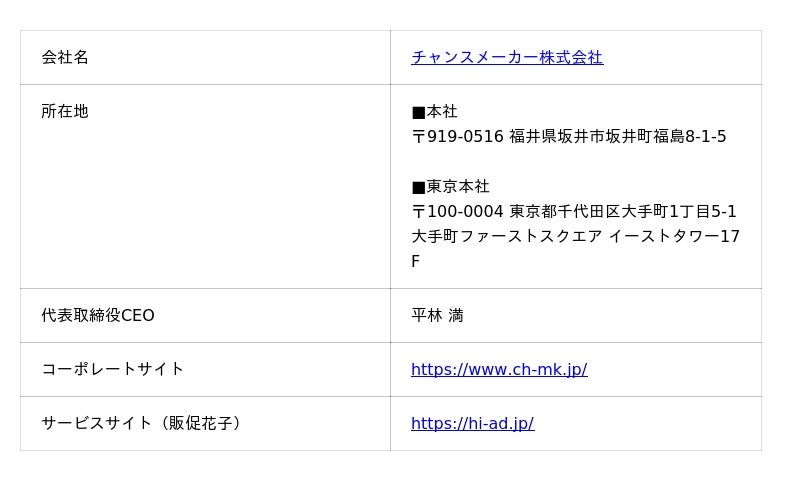Screen dimensions: 800x481
Task: Open the https://www.ch-mk.jp/ corporate site link
Action: click(x=499, y=370)
